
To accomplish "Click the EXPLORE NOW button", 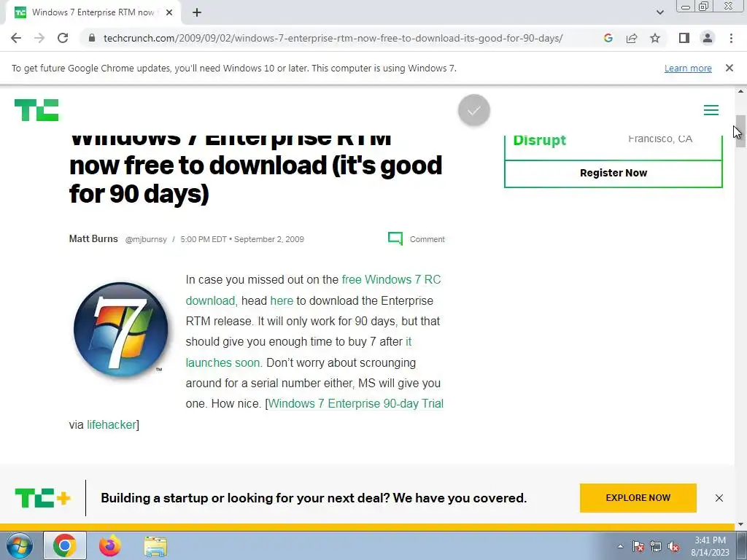I will click(638, 498).
